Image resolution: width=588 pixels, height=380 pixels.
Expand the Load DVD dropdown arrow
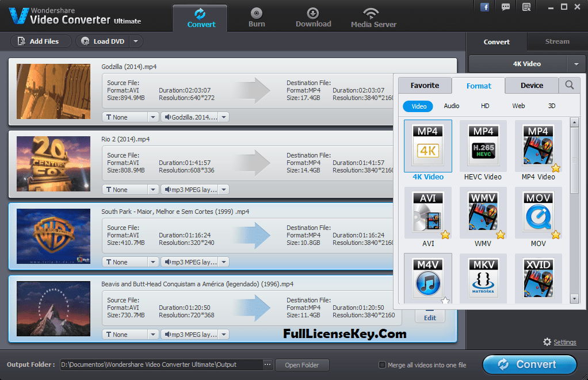pyautogui.click(x=135, y=41)
